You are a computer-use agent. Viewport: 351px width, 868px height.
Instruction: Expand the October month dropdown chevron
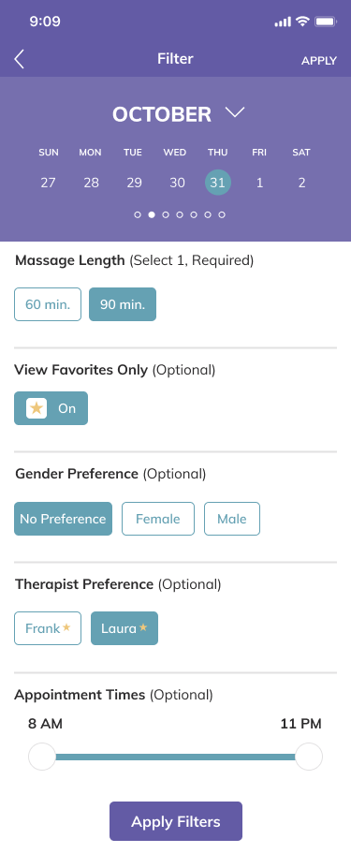(235, 113)
